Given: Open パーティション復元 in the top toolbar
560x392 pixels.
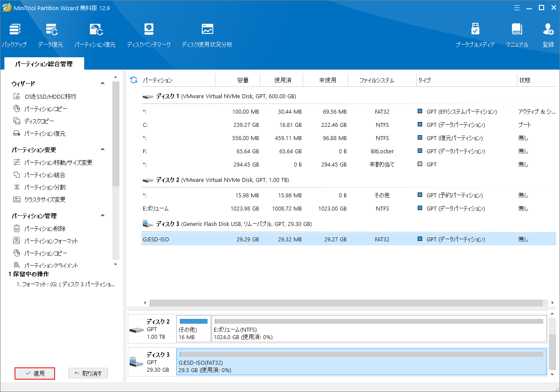Looking at the screenshot, I should 95,35.
